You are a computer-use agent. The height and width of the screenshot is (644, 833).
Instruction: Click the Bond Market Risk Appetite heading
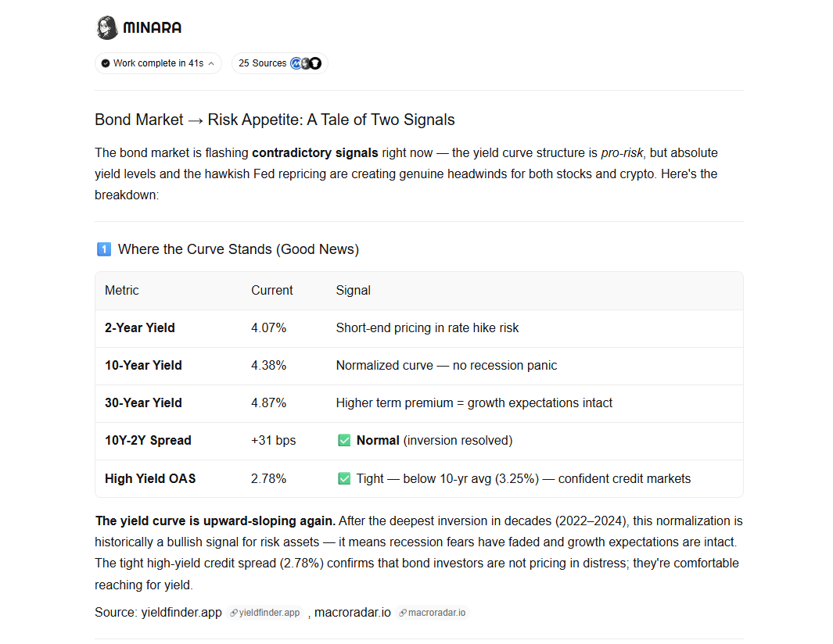tap(275, 120)
